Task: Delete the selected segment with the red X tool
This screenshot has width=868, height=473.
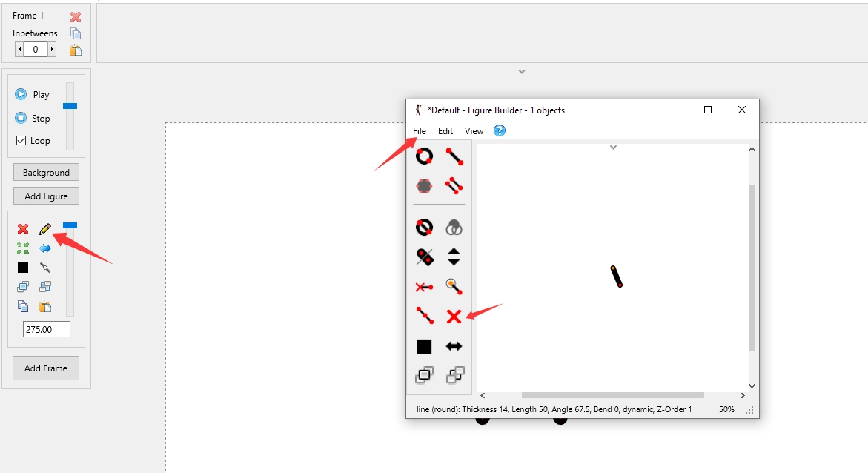Action: point(453,317)
